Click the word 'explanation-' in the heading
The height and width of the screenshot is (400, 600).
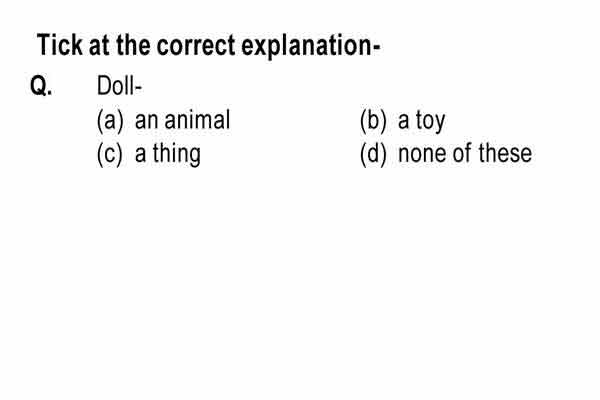311,47
